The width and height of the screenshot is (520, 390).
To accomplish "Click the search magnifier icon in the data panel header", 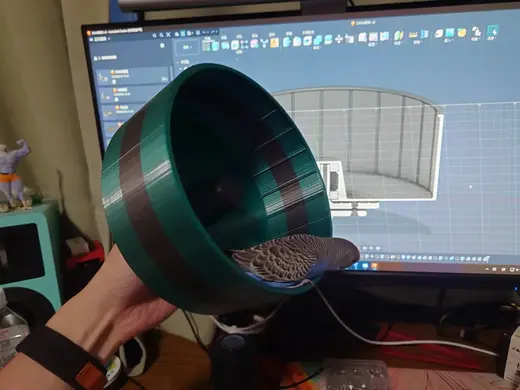I will tap(161, 35).
